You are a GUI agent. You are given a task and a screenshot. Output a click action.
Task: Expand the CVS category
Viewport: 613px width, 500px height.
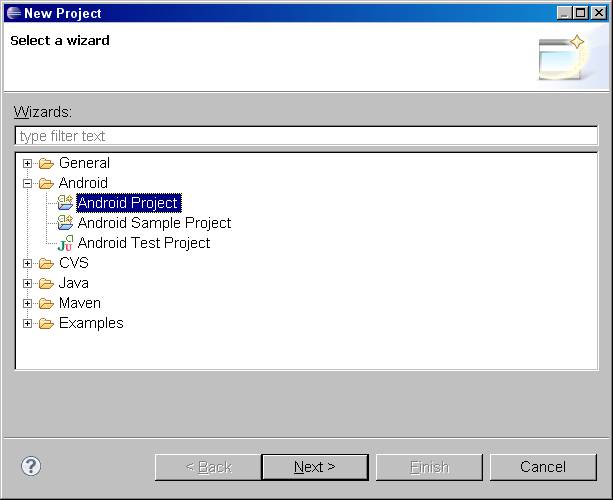click(x=27, y=263)
